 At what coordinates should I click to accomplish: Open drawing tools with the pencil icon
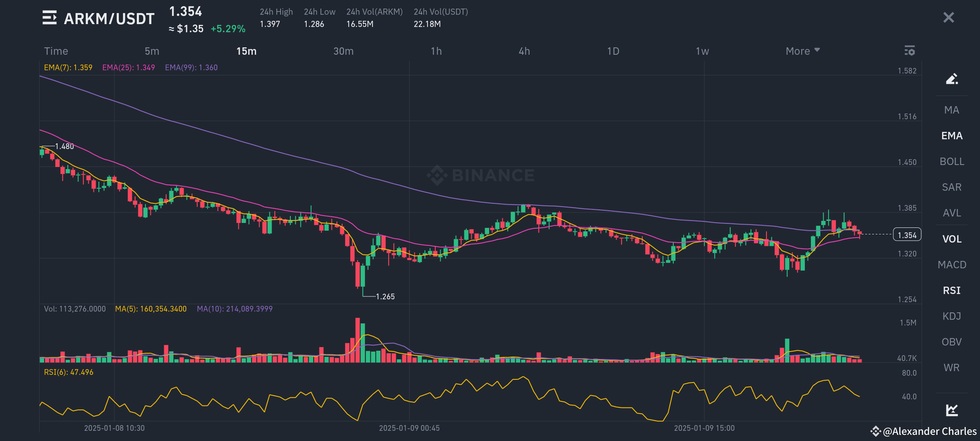coord(951,78)
